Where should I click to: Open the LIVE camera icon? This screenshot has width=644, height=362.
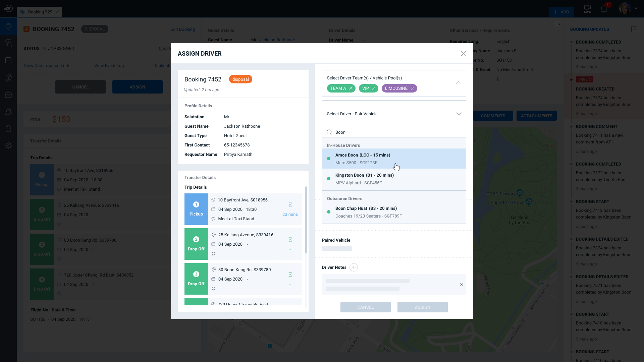point(587,9)
